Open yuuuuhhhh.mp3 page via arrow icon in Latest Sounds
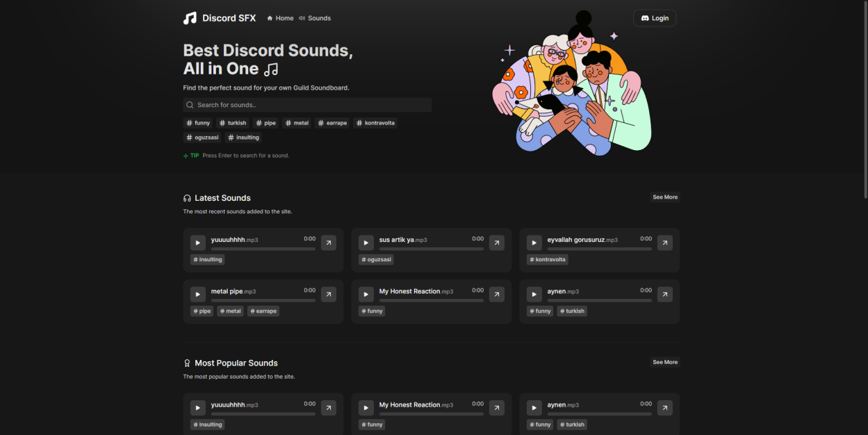Viewport: 868px width, 435px height. point(329,243)
